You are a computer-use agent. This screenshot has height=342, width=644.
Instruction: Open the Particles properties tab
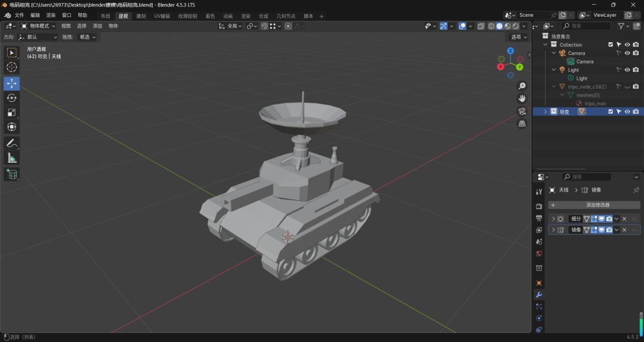[x=539, y=306]
